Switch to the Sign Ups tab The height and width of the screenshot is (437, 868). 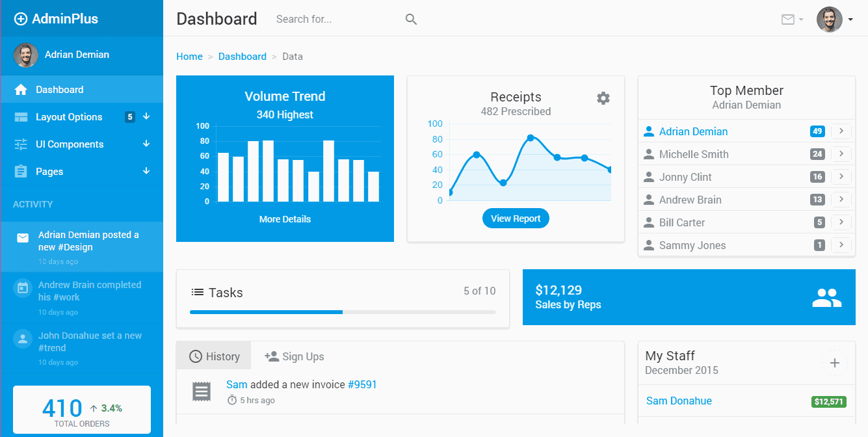coord(295,356)
